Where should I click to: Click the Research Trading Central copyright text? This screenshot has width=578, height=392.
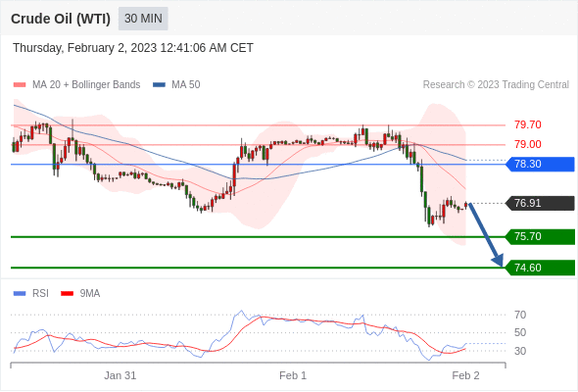coord(496,85)
